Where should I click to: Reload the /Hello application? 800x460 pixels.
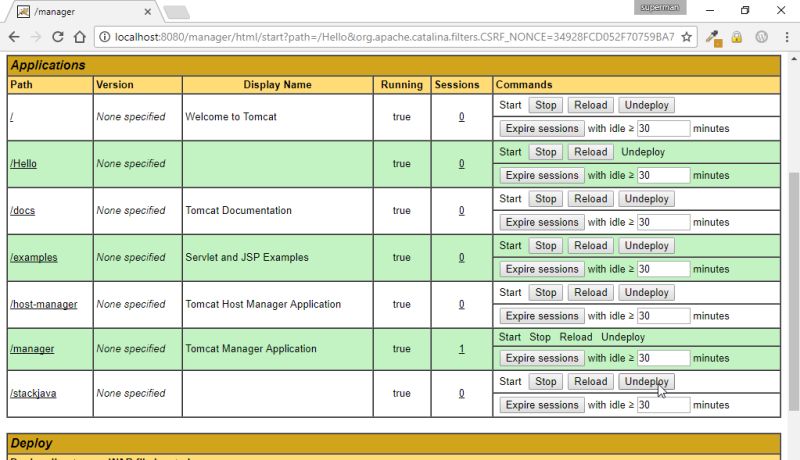pyautogui.click(x=590, y=152)
